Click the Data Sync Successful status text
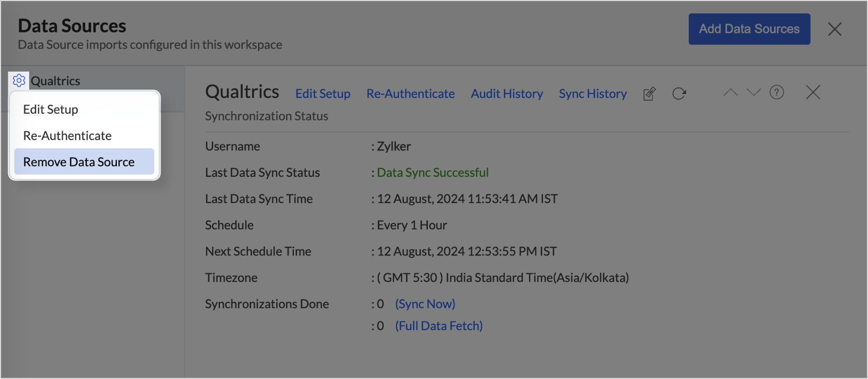 [x=433, y=173]
